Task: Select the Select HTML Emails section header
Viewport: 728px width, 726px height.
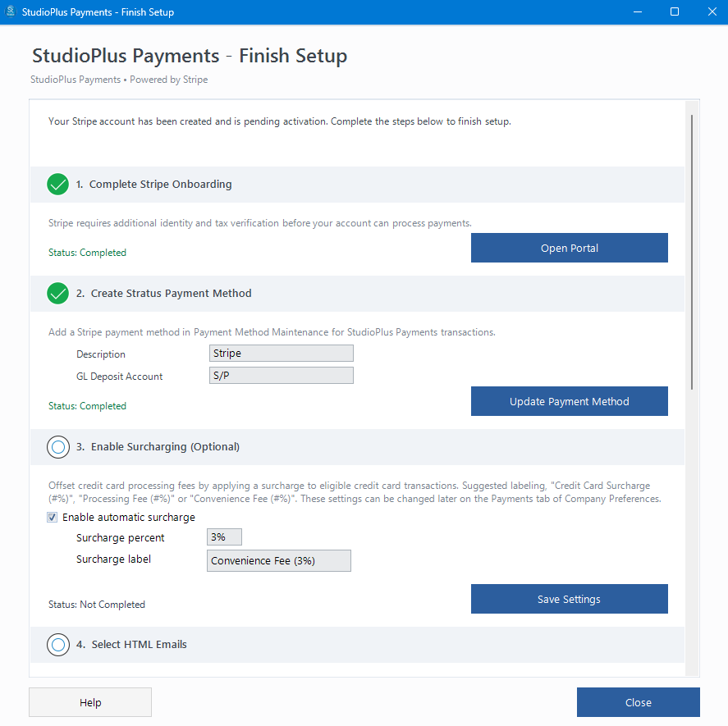Action: tap(139, 645)
